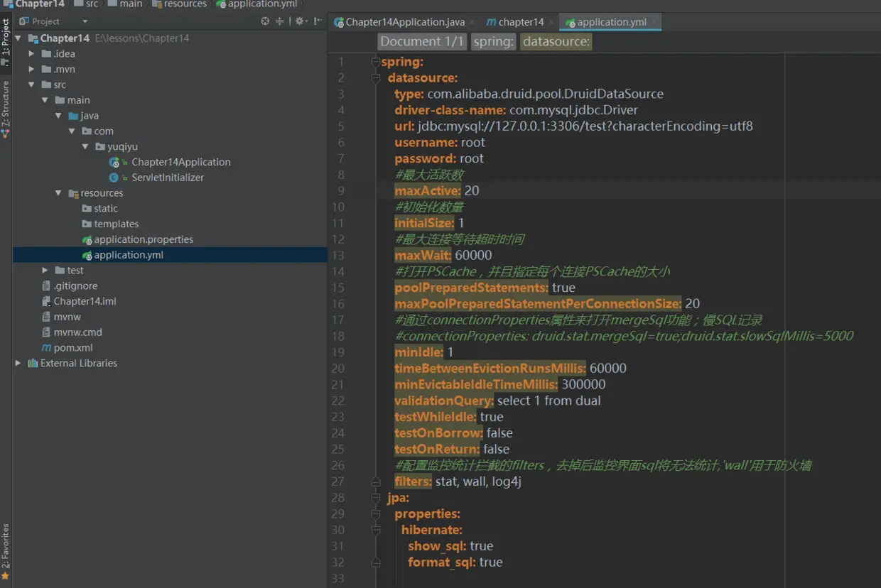This screenshot has height=588, width=881.
Task: Click the Scroll from Source target icon
Action: pyautogui.click(x=265, y=21)
